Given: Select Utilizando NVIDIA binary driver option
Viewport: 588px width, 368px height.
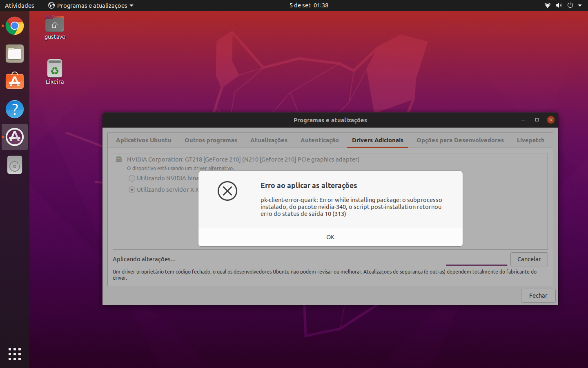Looking at the screenshot, I should click(x=163, y=178).
